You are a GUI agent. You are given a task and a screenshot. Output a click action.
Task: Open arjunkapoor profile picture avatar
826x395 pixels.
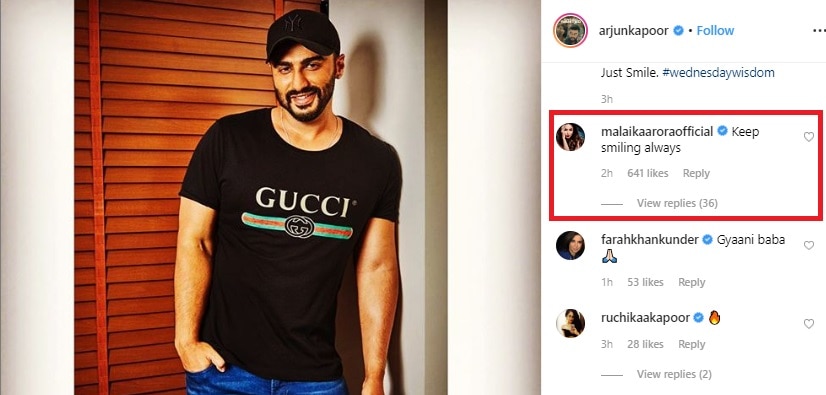tap(571, 31)
